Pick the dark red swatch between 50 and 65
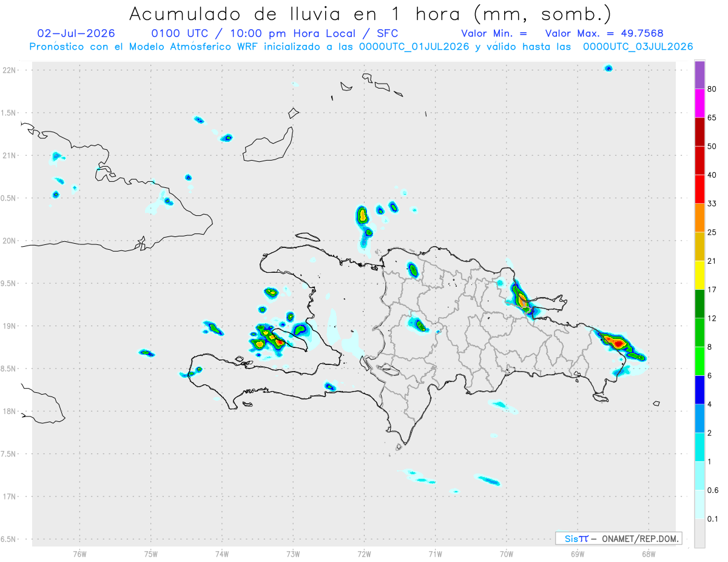The height and width of the screenshot is (562, 728). click(699, 132)
